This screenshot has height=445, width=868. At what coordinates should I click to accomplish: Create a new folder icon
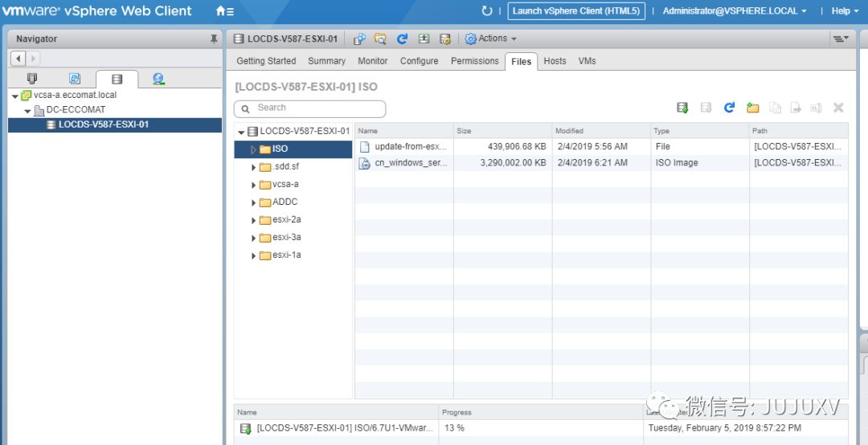tap(752, 108)
